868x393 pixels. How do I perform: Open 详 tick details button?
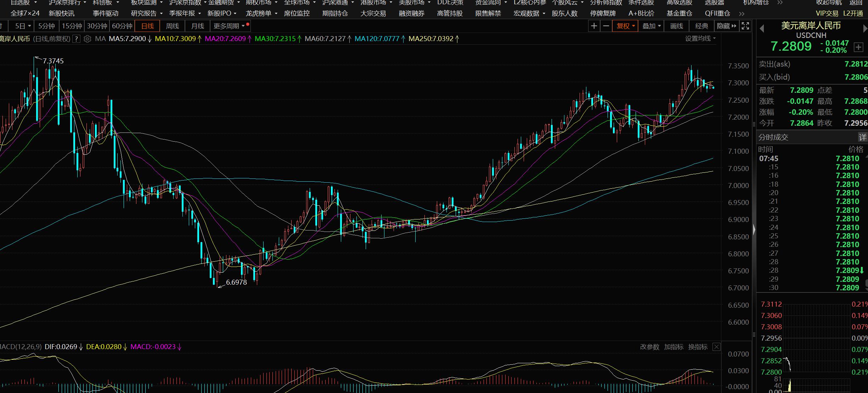click(862, 137)
